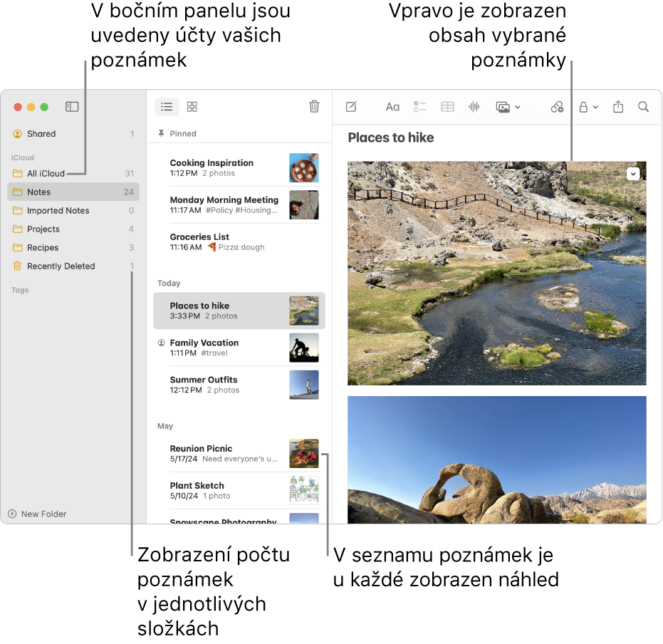The image size is (663, 644).
Task: Click the iCloud section header
Action: click(22, 157)
